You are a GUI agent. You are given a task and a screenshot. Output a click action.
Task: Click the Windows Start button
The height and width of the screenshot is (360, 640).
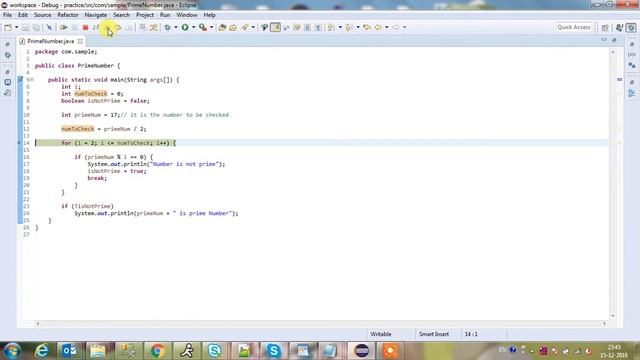point(12,351)
